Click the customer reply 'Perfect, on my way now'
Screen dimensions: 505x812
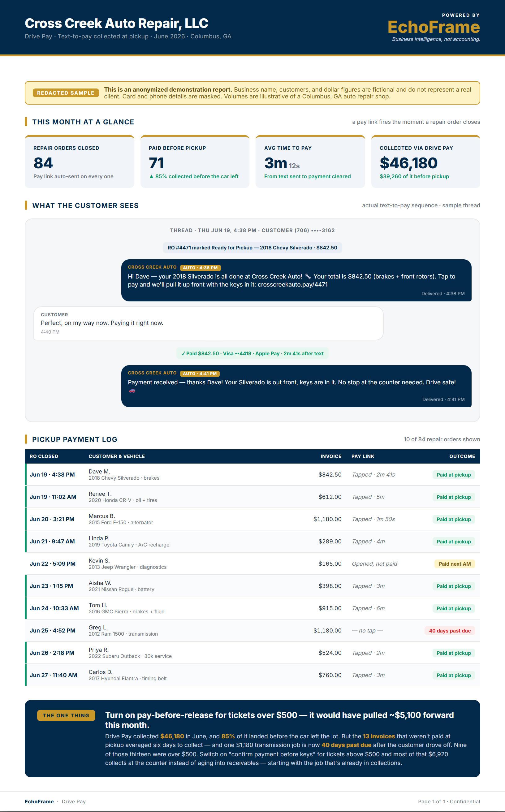[x=102, y=323]
